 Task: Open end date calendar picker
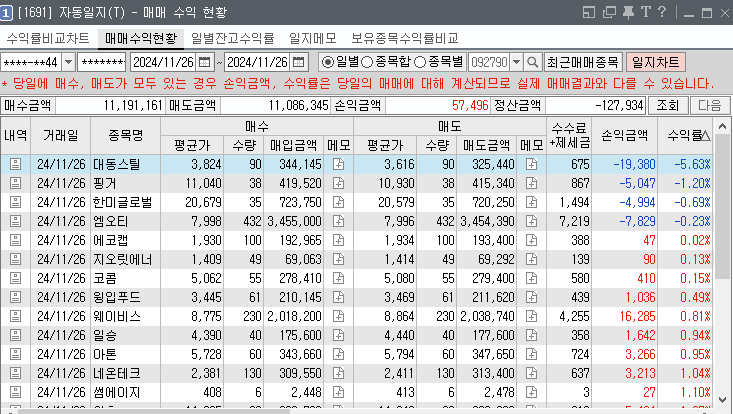click(x=299, y=62)
